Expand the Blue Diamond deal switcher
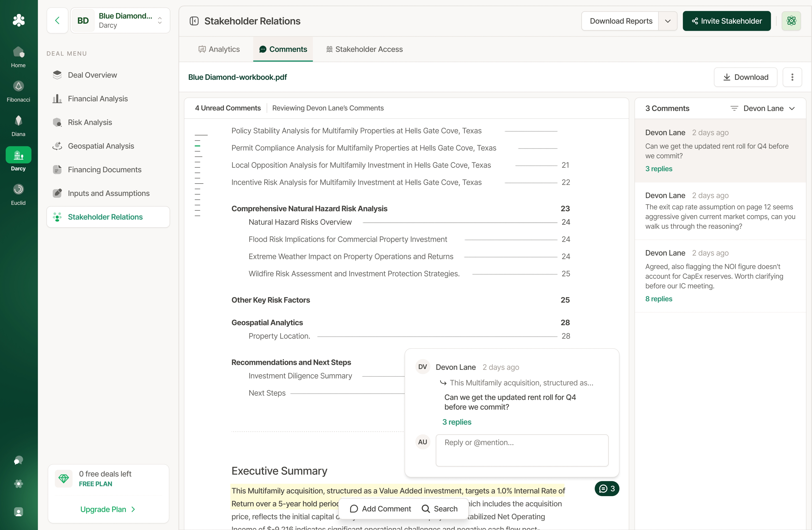Screen dimensions: 812x530 (x=160, y=21)
